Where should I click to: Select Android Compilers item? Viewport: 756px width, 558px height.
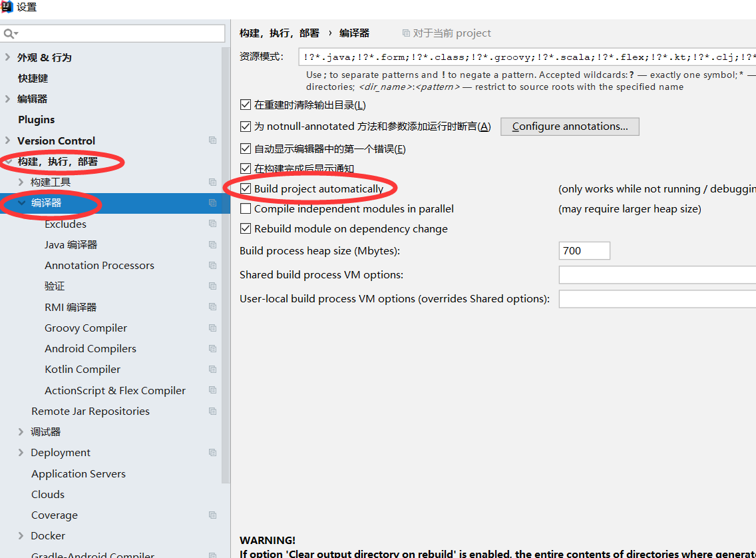91,349
